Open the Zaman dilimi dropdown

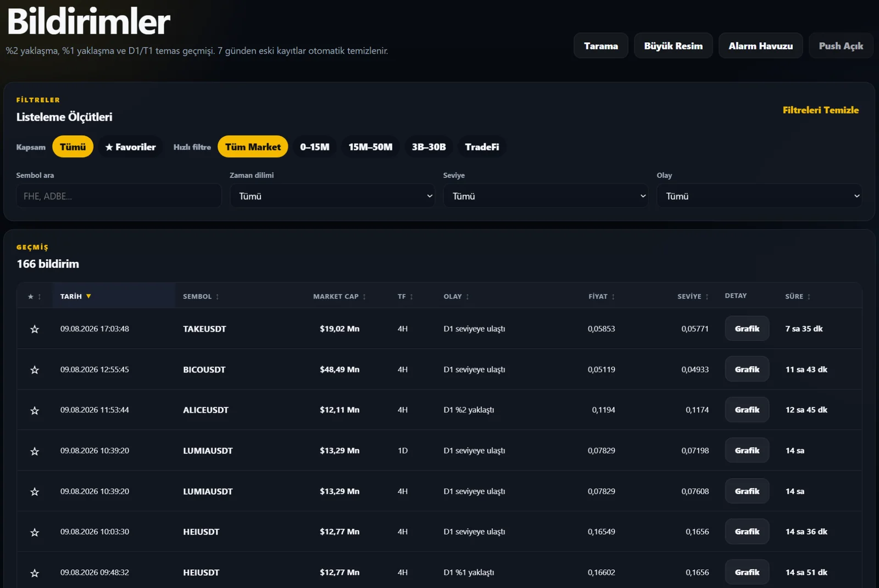[332, 196]
